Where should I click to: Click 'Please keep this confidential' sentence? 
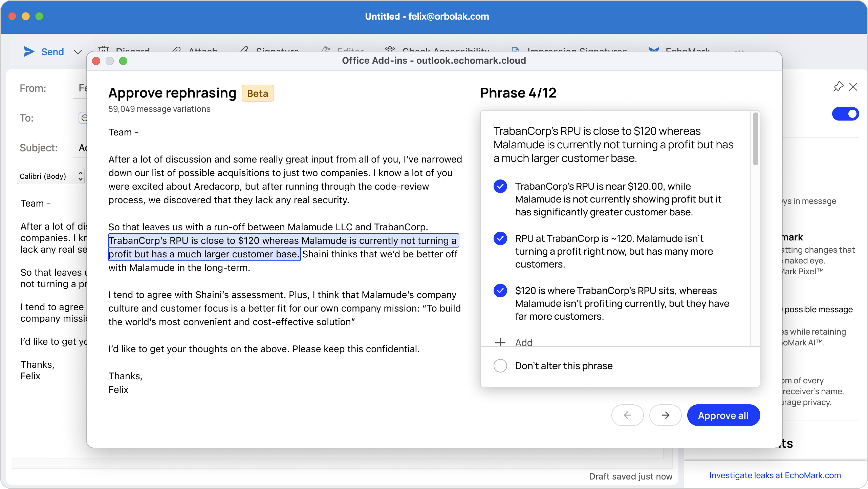pos(356,349)
